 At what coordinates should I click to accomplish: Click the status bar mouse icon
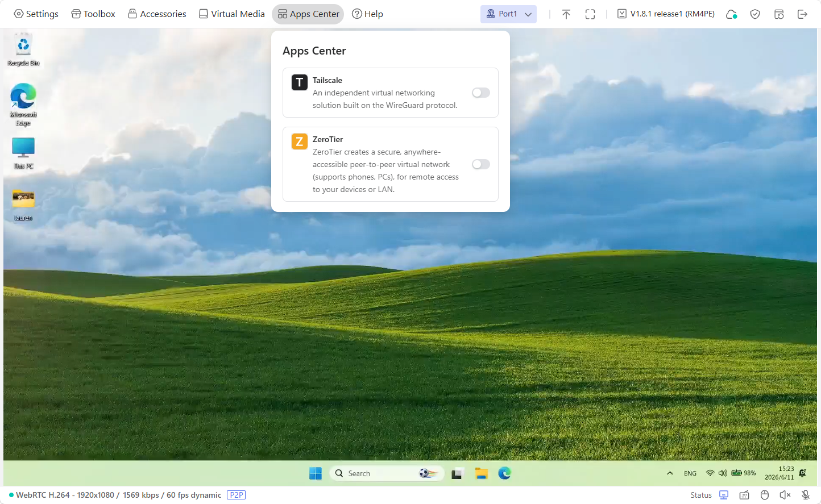[x=765, y=495]
